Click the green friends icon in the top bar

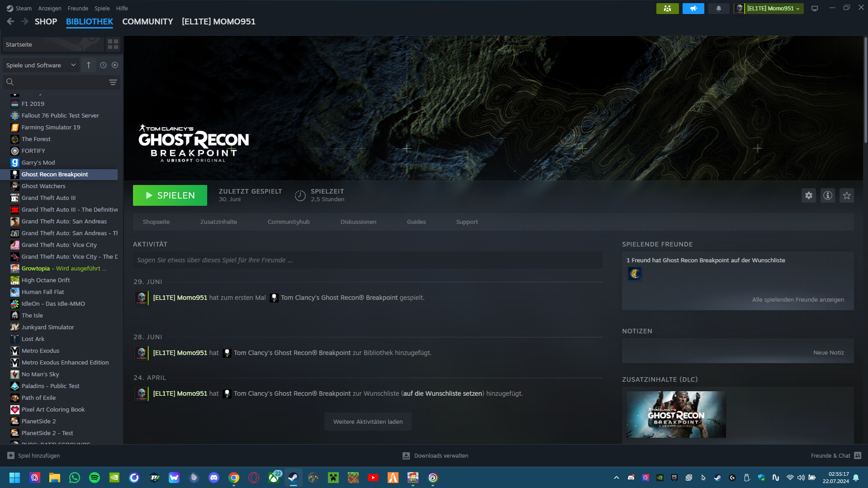tap(667, 9)
